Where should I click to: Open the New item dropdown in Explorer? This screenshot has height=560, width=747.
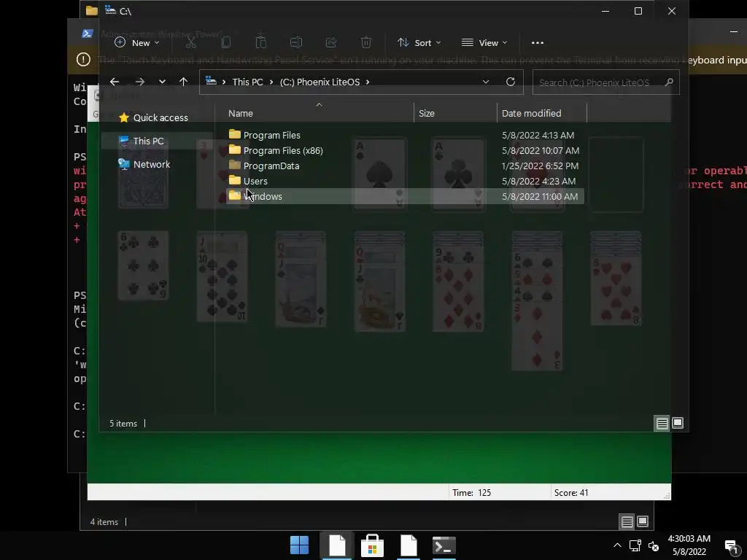(x=136, y=43)
